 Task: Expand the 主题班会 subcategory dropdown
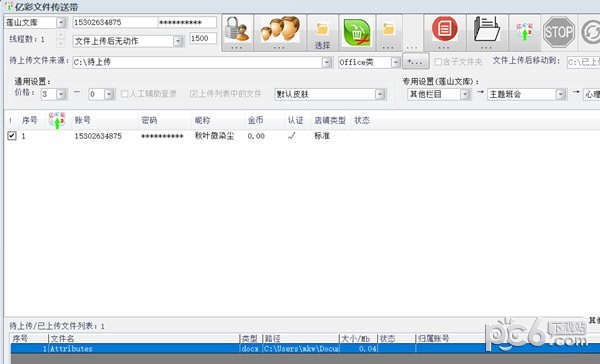561,94
